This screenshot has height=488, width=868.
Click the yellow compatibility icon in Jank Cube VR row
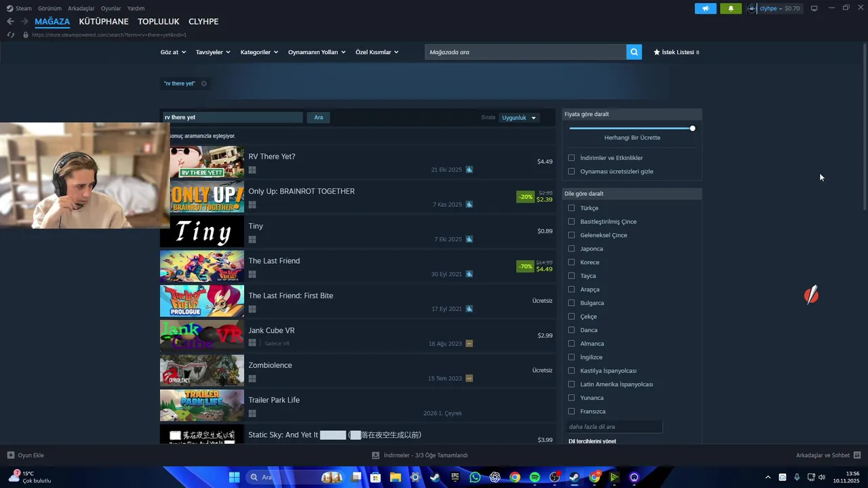pyautogui.click(x=469, y=344)
